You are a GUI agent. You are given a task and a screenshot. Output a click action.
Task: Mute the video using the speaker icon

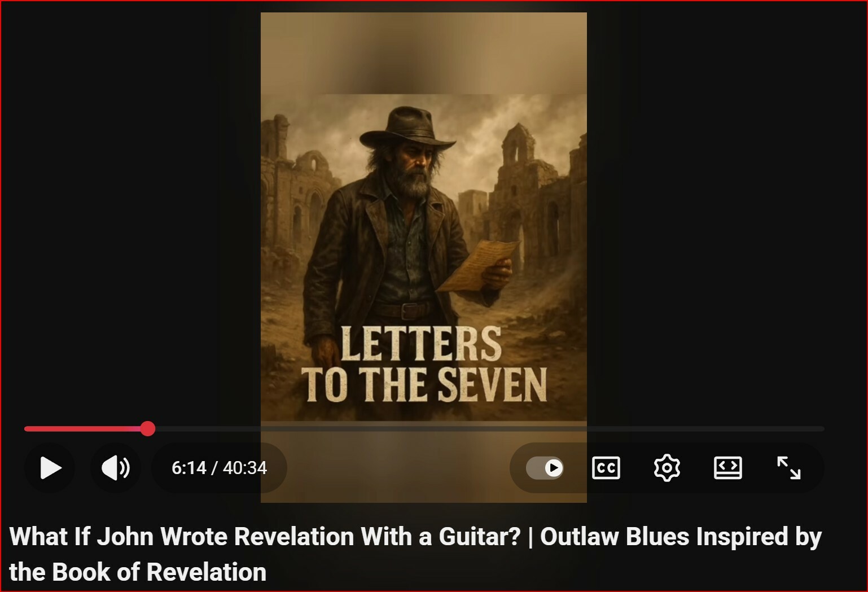click(x=116, y=468)
